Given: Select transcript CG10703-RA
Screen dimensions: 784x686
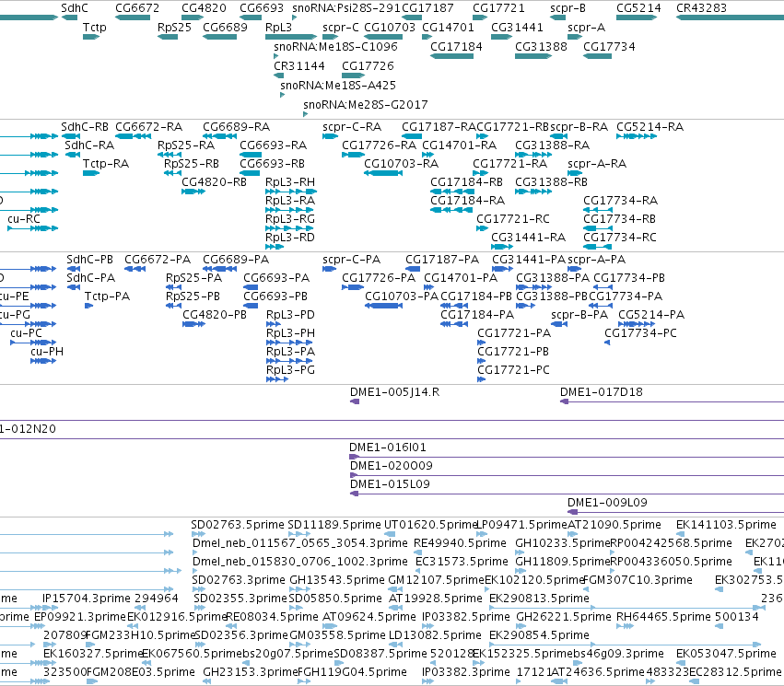Looking at the screenshot, I should (x=401, y=164).
